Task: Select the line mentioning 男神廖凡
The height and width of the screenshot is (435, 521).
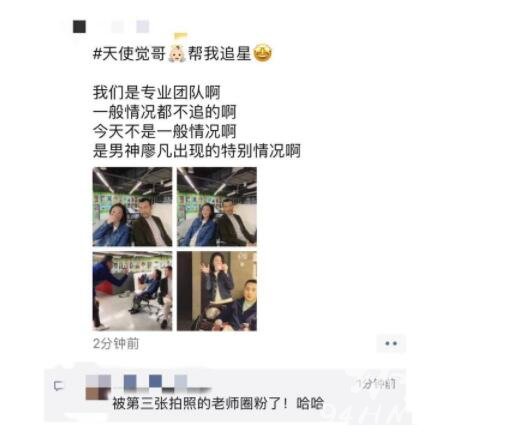Action: 197,151
